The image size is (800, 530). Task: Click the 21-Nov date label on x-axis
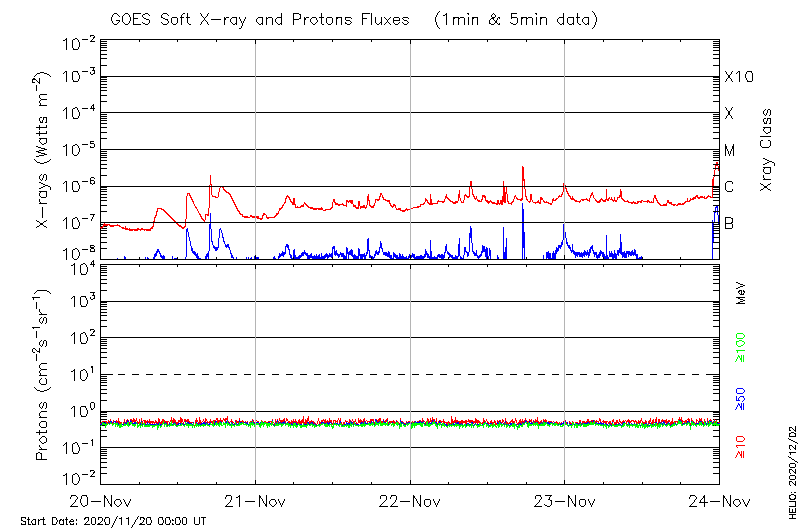(x=256, y=501)
